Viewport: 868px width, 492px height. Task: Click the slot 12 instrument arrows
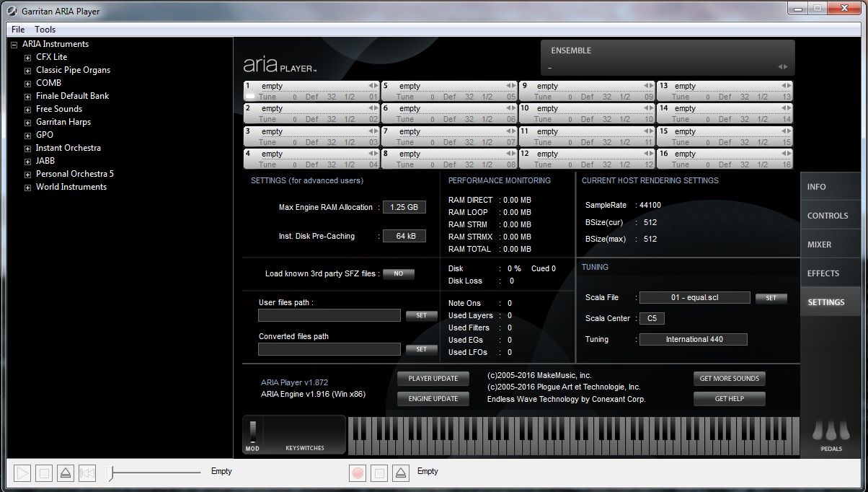(x=648, y=154)
